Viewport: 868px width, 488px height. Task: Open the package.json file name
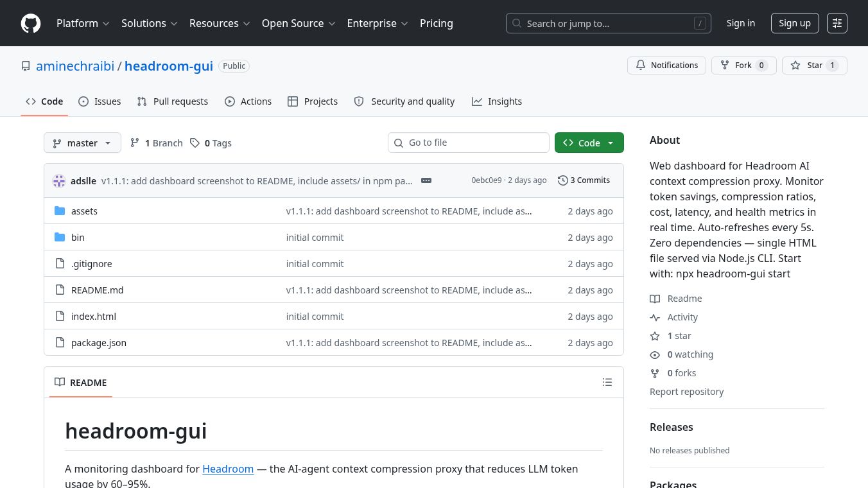(x=99, y=343)
